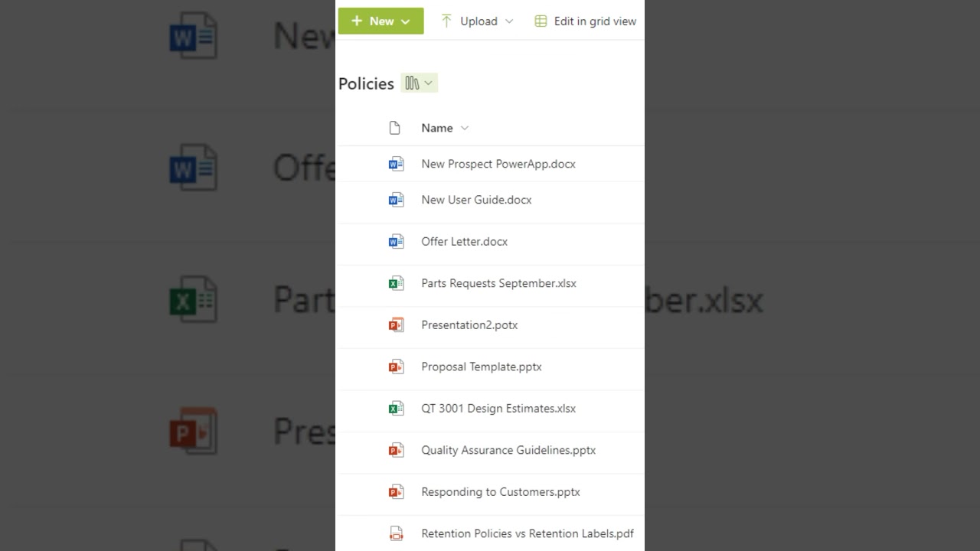Click the PowerPoint icon for Proposal Template.pptx

click(x=395, y=367)
